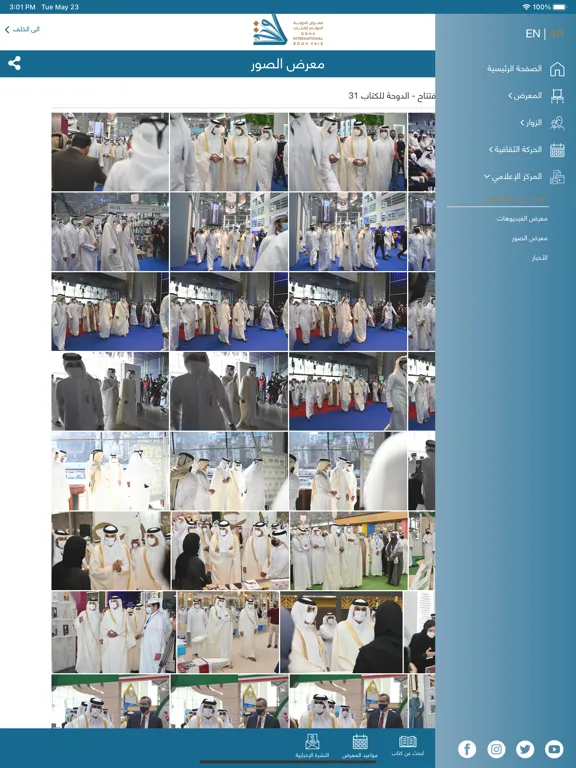Tap the calendar icon for مواعيد المعرض

tap(360, 742)
